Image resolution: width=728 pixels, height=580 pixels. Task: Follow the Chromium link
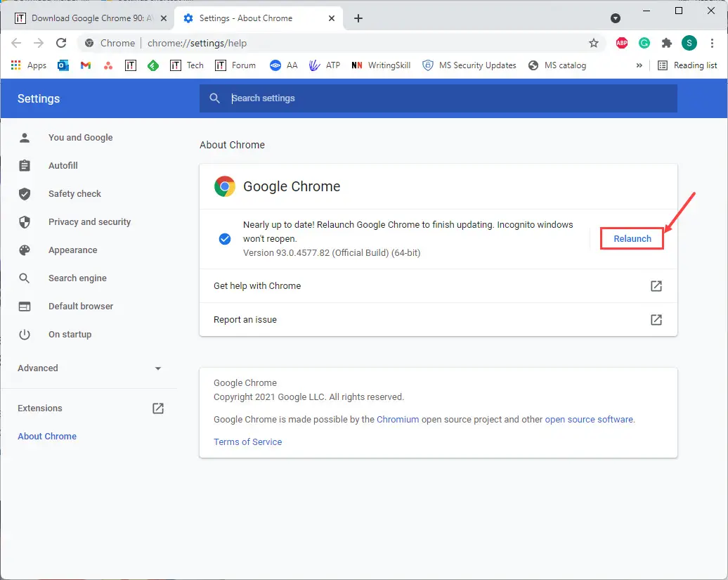pos(398,419)
